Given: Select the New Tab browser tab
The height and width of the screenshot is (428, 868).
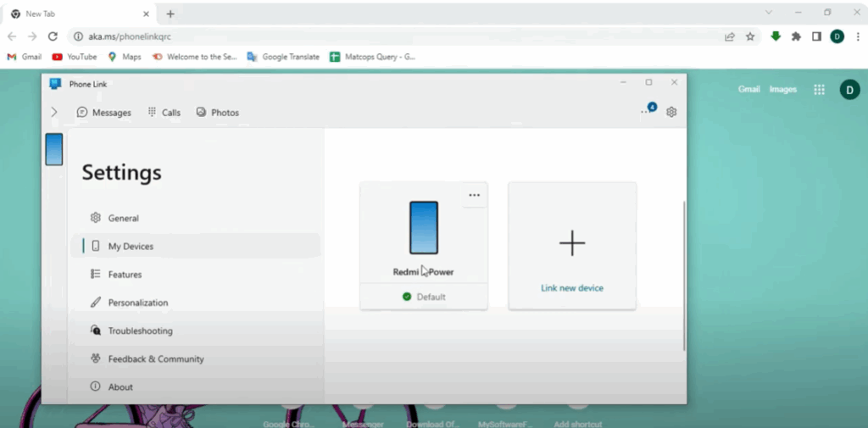Looking at the screenshot, I should [x=81, y=14].
